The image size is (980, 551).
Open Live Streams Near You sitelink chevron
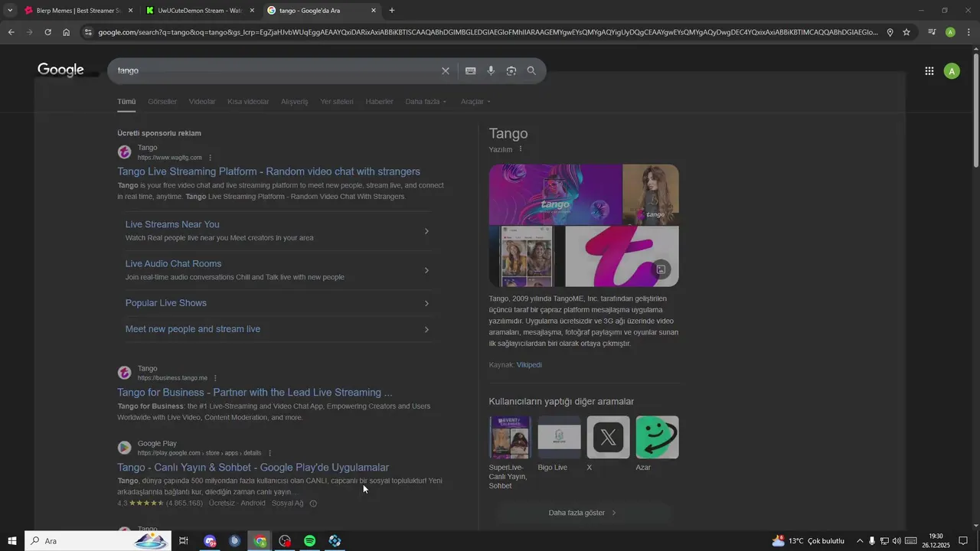426,231
